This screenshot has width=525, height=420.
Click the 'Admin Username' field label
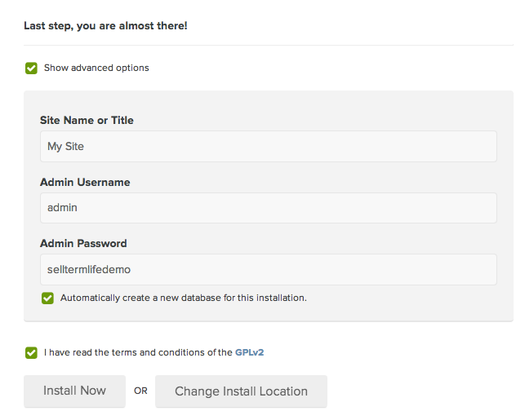[85, 182]
